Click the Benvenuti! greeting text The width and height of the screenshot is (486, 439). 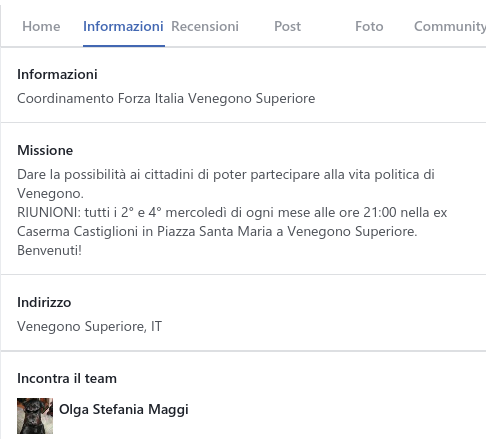[x=49, y=250]
